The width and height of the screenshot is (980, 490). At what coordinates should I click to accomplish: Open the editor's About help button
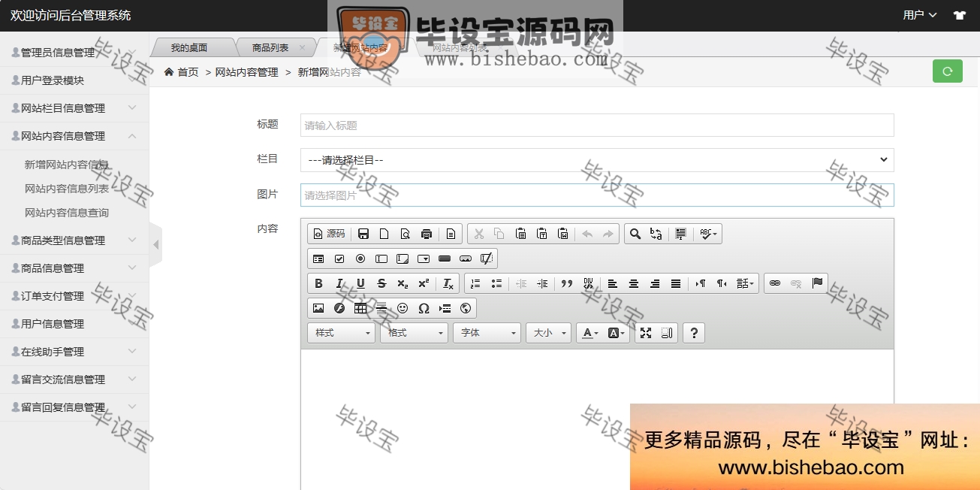[x=694, y=333]
